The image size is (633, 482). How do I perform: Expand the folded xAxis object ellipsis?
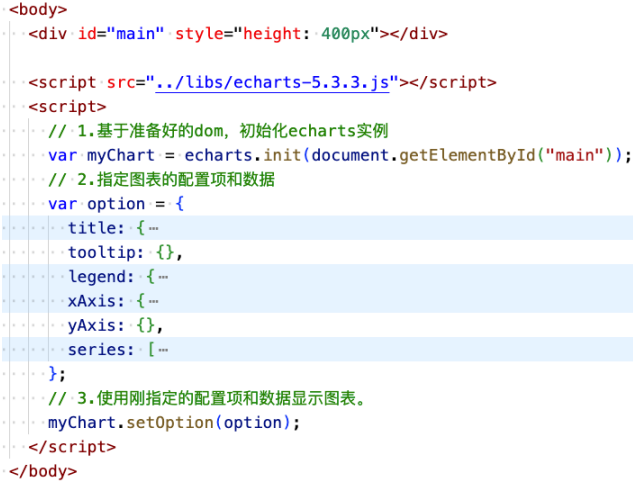[x=153, y=301]
